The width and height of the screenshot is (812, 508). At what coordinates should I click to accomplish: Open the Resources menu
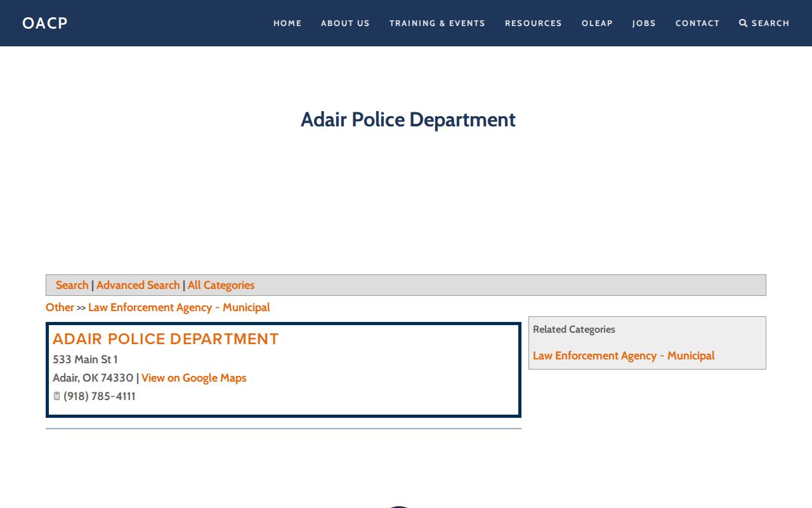pos(534,23)
